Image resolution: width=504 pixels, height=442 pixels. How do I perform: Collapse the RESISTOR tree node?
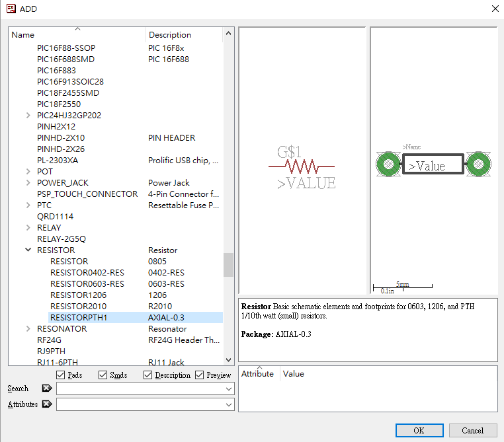(x=28, y=250)
